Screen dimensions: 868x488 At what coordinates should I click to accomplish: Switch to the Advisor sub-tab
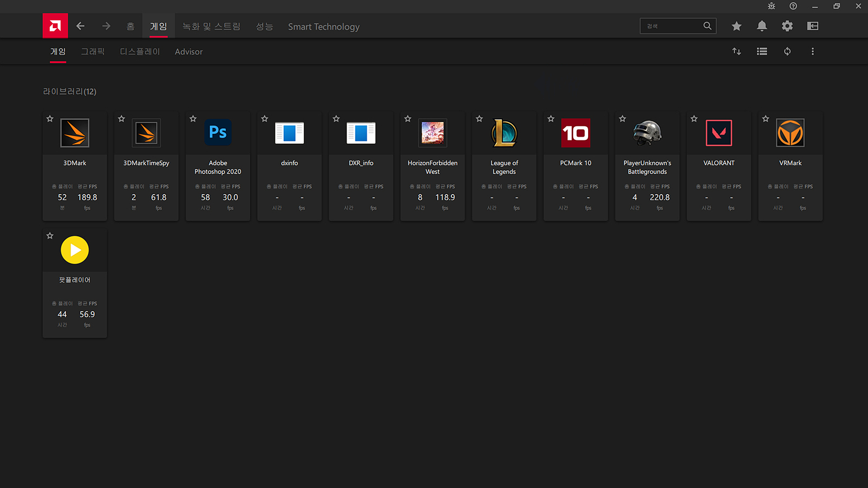tap(188, 52)
